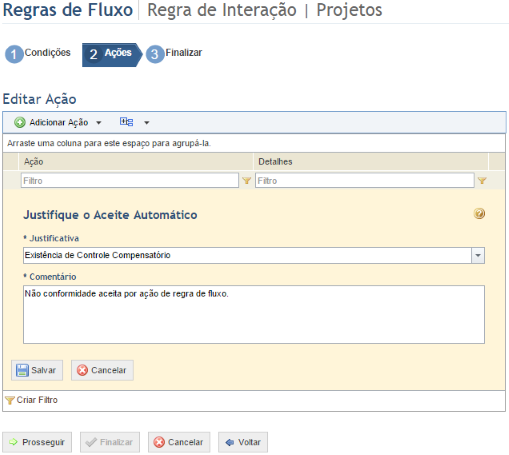Sort by the Detalhes column header

[x=371, y=162]
